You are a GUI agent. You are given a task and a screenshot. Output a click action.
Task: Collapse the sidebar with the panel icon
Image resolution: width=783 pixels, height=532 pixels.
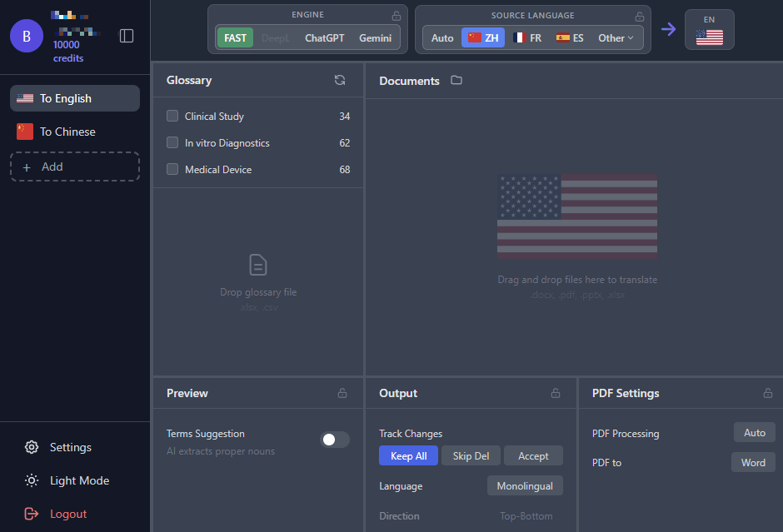[x=127, y=36]
